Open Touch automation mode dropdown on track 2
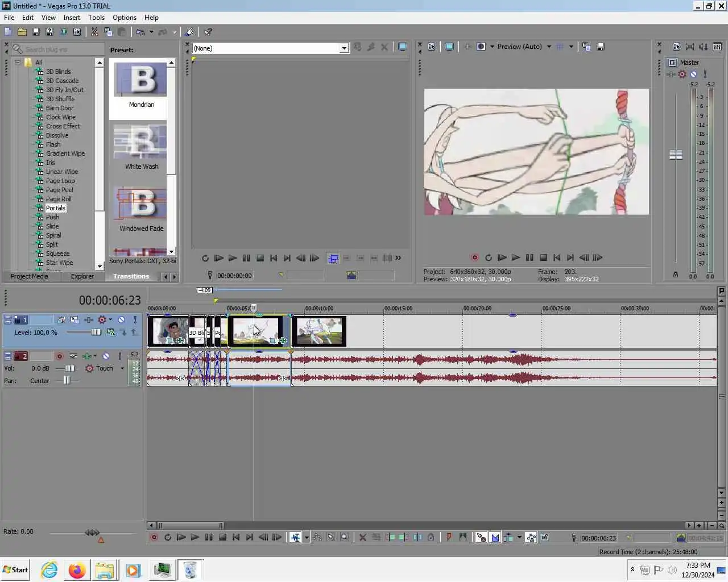The height and width of the screenshot is (582, 728). coord(122,368)
